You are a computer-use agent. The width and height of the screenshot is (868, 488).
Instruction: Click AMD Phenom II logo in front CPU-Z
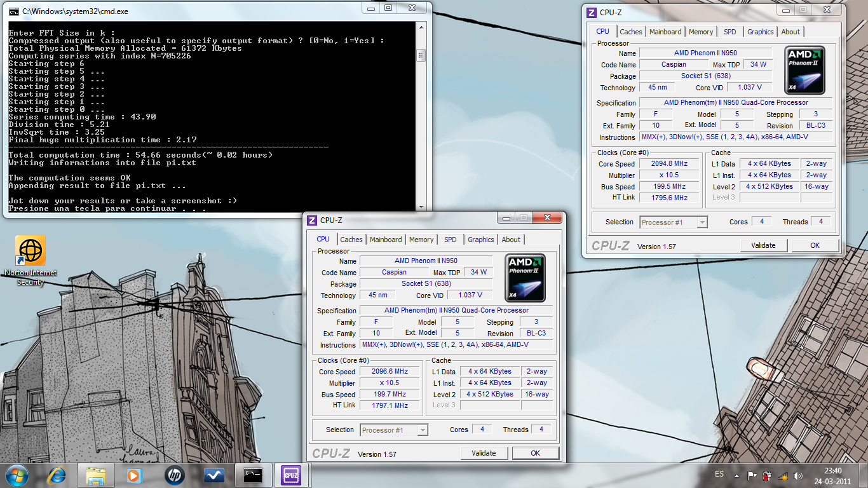[525, 278]
